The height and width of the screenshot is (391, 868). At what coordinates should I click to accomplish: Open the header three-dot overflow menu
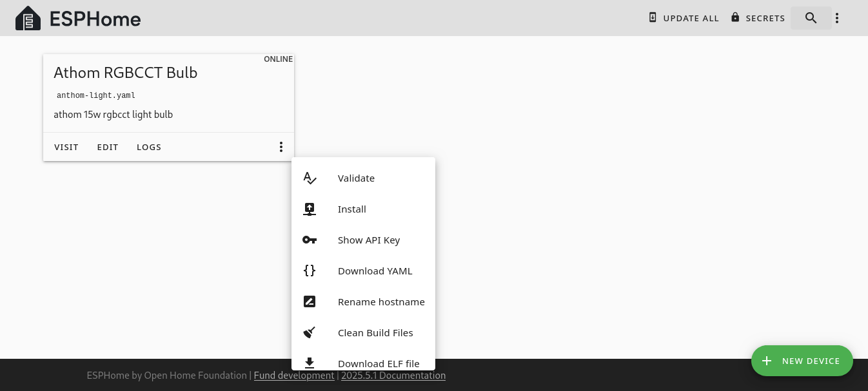[837, 18]
